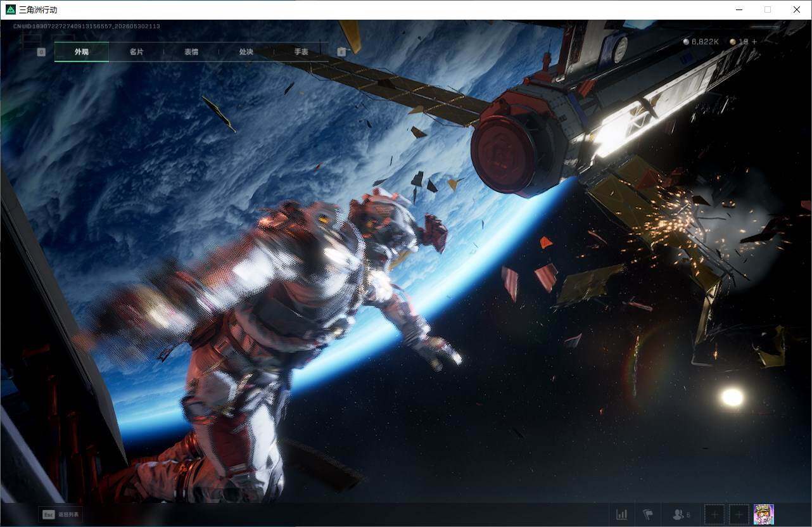Click the silver currency coin icon
Image resolution: width=812 pixels, height=527 pixels.
[686, 42]
